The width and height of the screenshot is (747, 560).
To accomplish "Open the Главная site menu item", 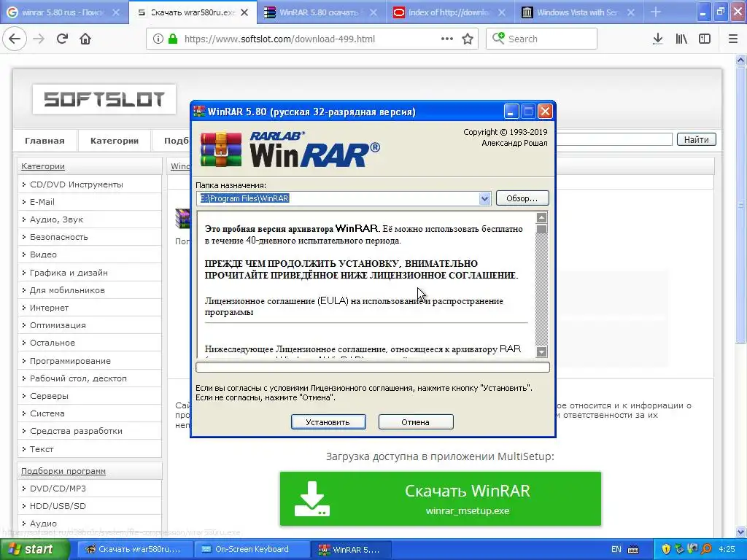I will coord(44,141).
